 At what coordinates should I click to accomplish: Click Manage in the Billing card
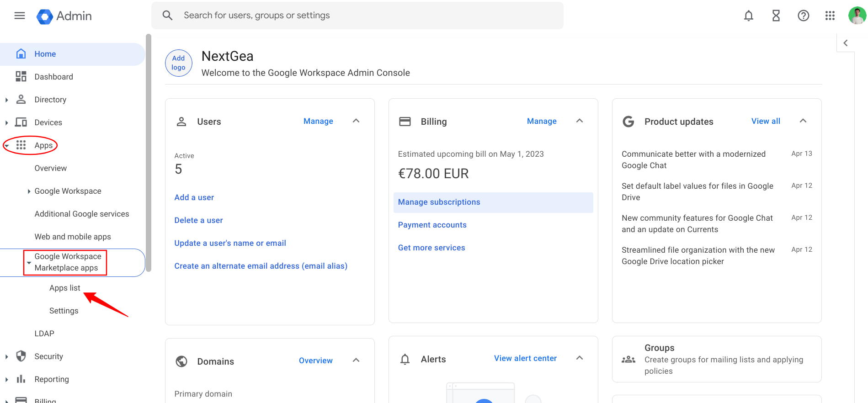(542, 121)
